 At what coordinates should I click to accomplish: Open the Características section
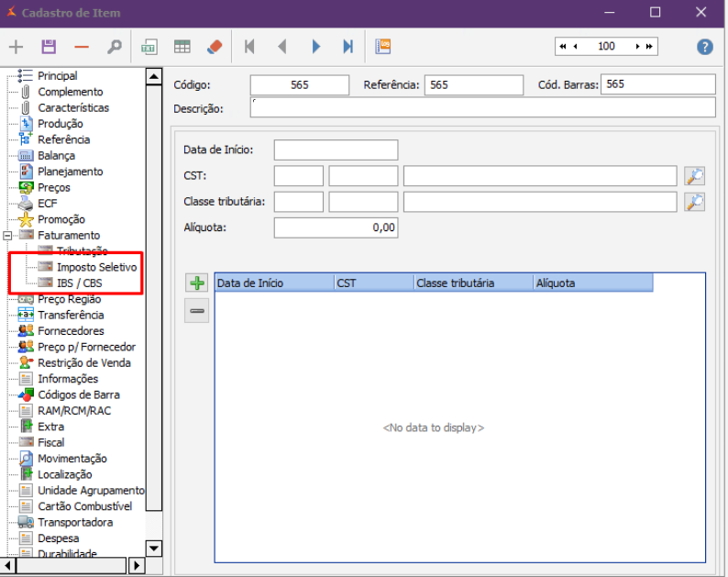[x=73, y=107]
